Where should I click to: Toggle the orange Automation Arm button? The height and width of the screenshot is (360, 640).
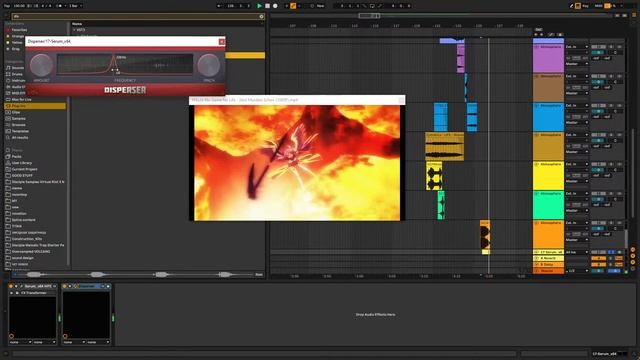293,6
